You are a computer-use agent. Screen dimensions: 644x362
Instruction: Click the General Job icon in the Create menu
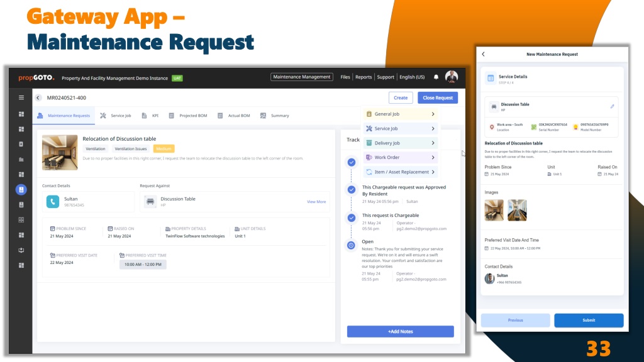pyautogui.click(x=369, y=114)
